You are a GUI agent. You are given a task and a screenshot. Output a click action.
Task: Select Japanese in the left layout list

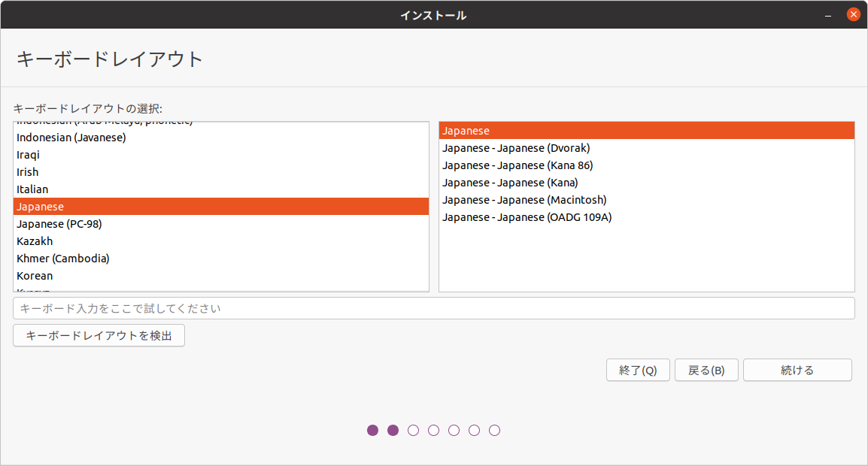[221, 207]
